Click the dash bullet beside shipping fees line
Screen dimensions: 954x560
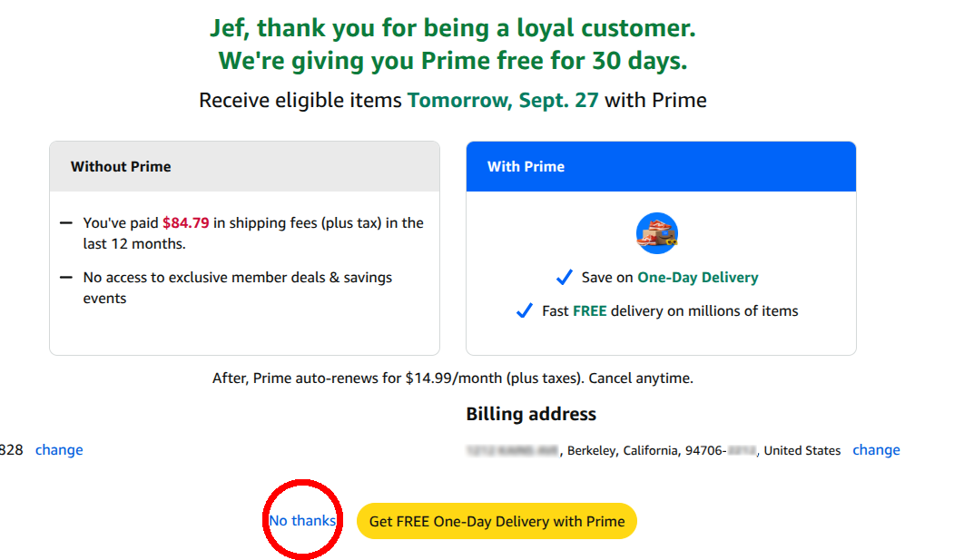(65, 223)
